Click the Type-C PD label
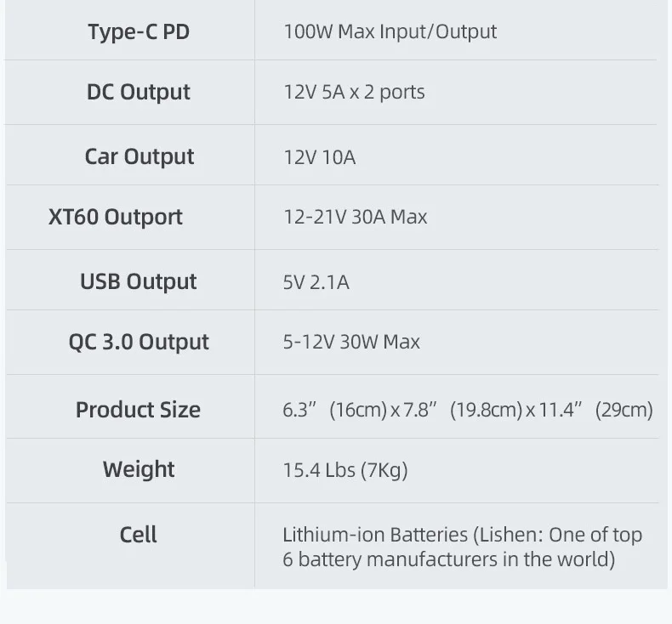The height and width of the screenshot is (624, 672). pyautogui.click(x=139, y=32)
